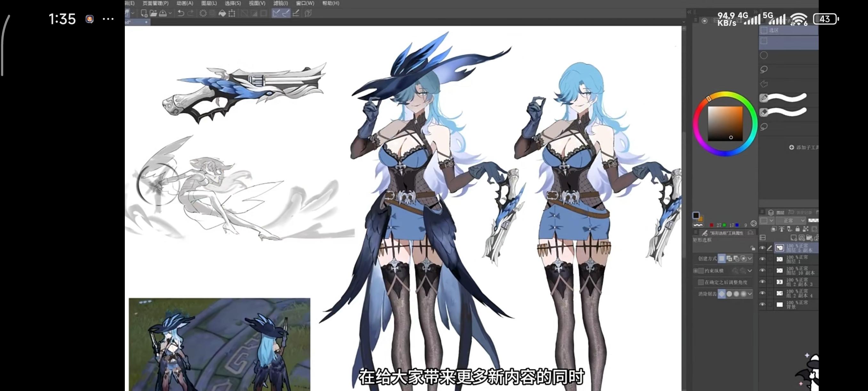Hide the 背景 layer via eye icon
Viewport: 868px width, 391px height.
(762, 304)
